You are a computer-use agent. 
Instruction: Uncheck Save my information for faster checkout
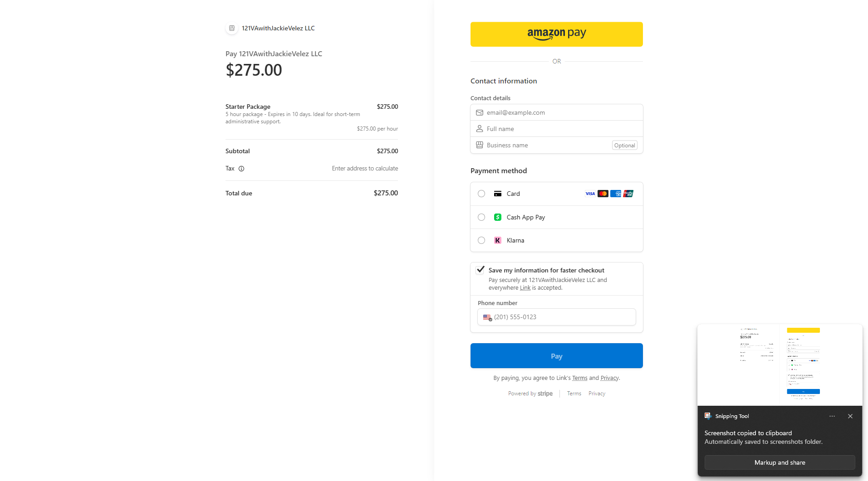coord(480,270)
